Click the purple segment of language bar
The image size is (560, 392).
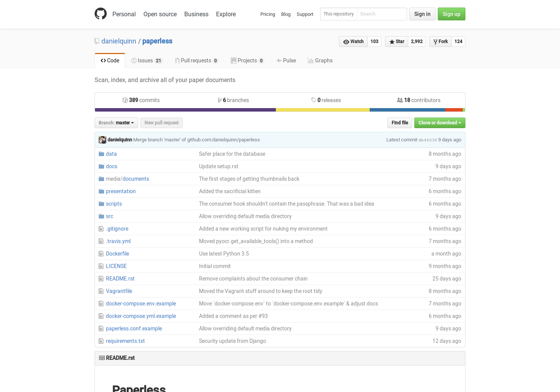185,110
